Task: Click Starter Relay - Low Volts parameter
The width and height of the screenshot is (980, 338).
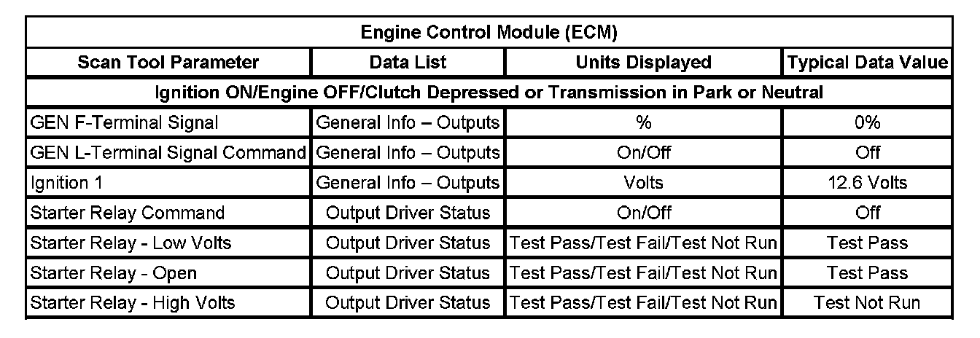Action: point(131,243)
